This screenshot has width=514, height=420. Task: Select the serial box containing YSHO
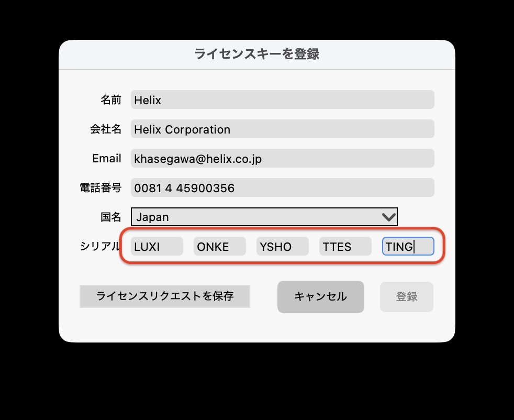point(283,246)
